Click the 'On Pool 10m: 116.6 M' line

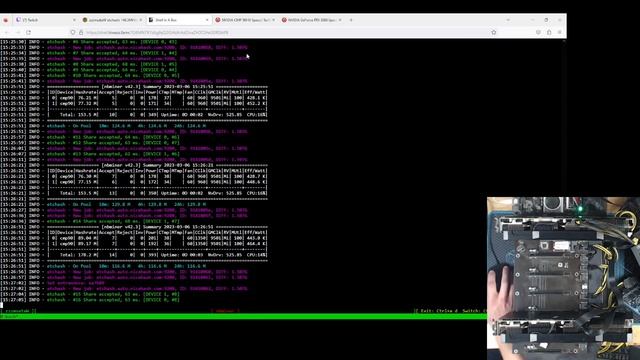(x=127, y=266)
